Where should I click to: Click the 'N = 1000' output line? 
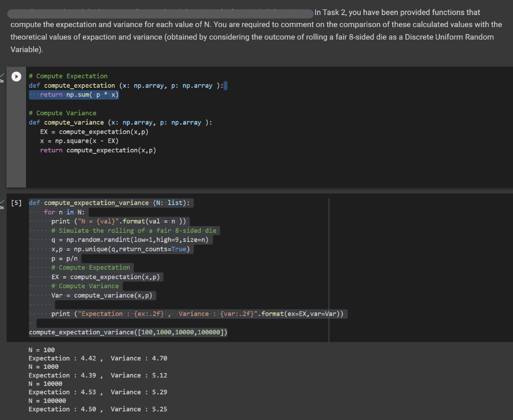pos(44,367)
